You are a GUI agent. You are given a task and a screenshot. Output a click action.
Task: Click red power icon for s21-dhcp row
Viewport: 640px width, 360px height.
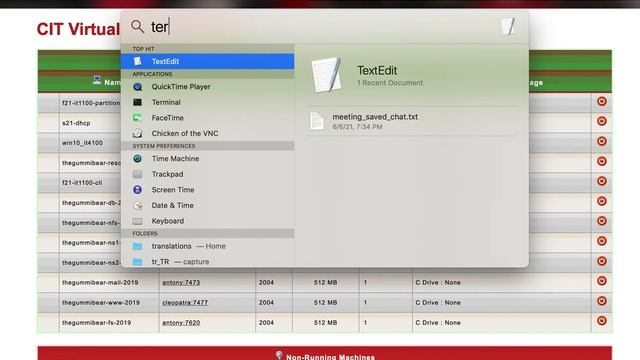coord(602,121)
